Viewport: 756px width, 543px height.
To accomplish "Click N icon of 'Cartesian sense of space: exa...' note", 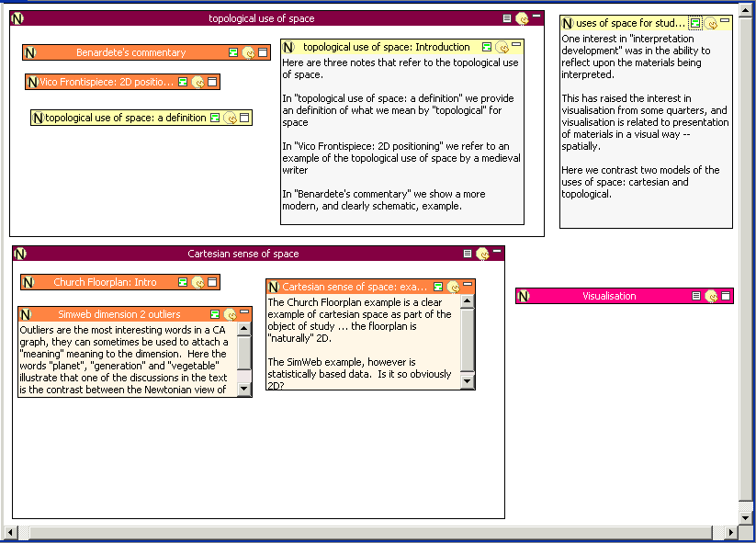I will (x=274, y=287).
